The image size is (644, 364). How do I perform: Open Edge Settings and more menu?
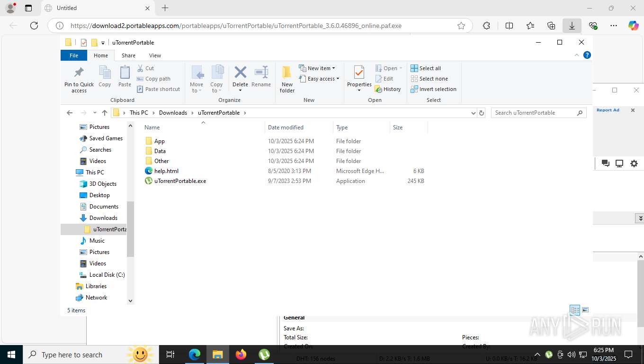tap(614, 26)
